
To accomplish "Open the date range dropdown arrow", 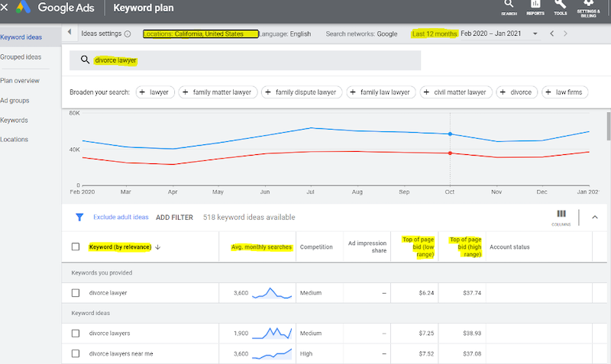I will tap(535, 34).
